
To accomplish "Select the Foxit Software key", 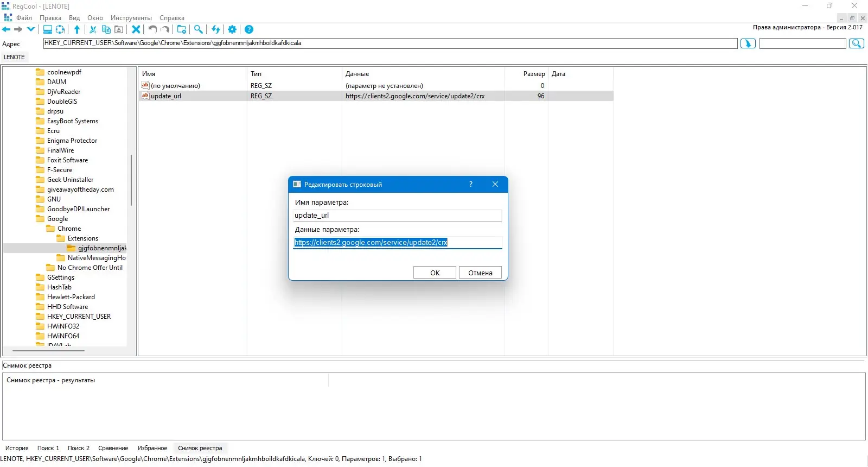I will pos(67,160).
